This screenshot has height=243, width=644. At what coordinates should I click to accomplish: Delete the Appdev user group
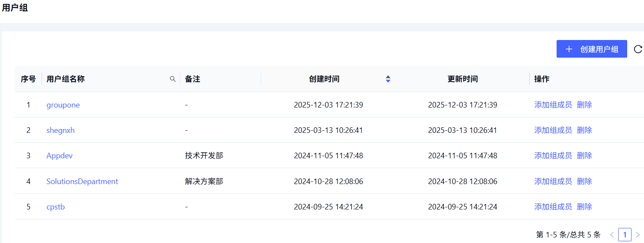584,156
